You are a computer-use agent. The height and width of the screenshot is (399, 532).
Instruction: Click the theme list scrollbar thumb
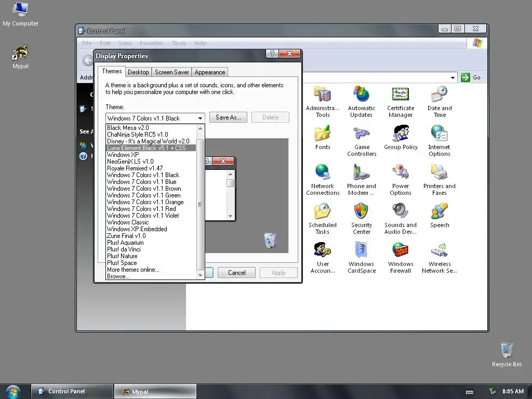[200, 204]
